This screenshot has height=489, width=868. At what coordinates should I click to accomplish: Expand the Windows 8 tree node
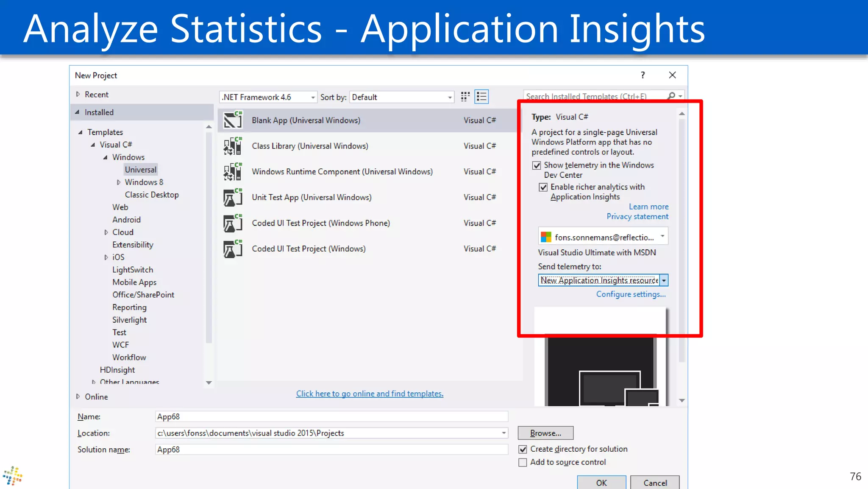[x=119, y=182]
